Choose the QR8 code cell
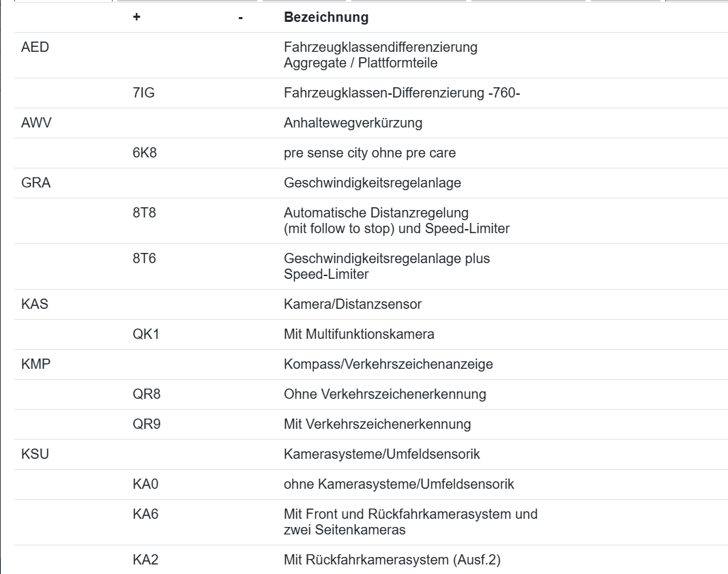Image resolution: width=728 pixels, height=574 pixels. tap(147, 394)
